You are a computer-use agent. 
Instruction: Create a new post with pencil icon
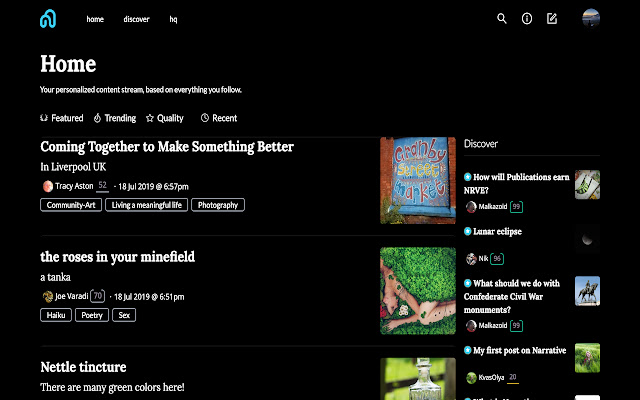pyautogui.click(x=552, y=19)
